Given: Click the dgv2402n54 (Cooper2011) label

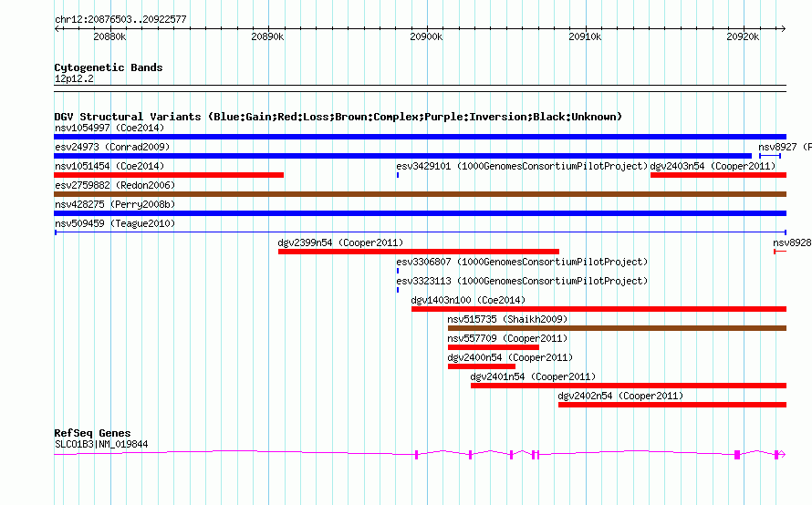Looking at the screenshot, I should click(620, 396).
